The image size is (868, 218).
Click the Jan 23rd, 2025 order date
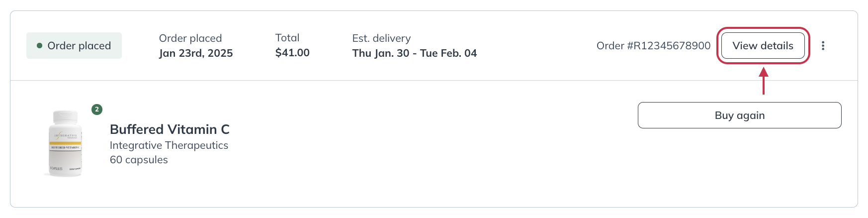tap(196, 53)
